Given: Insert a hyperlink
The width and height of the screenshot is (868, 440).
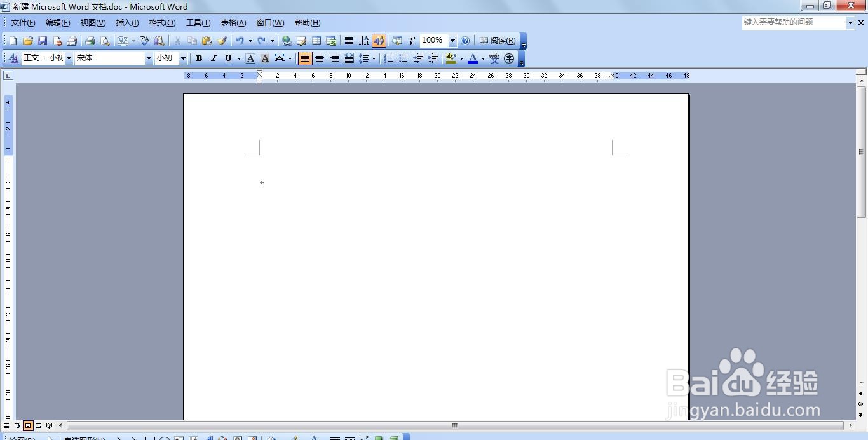Looking at the screenshot, I should [x=287, y=41].
